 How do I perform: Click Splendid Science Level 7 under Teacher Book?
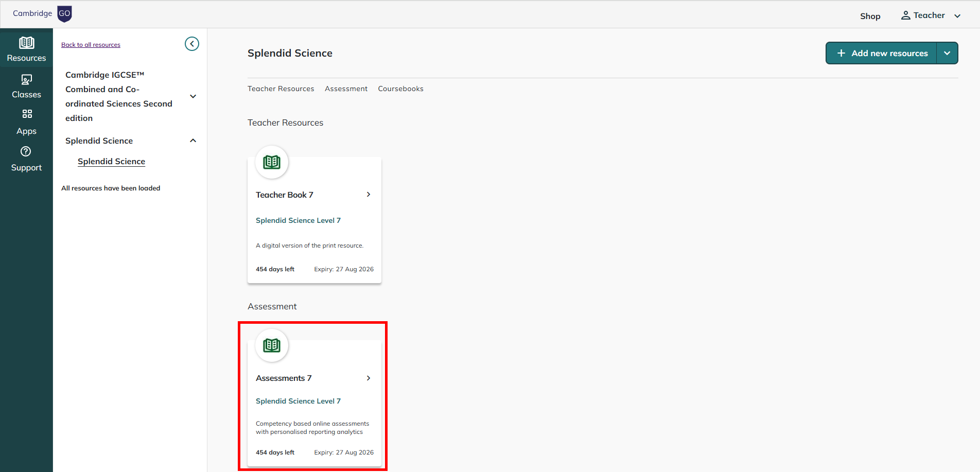(x=298, y=220)
